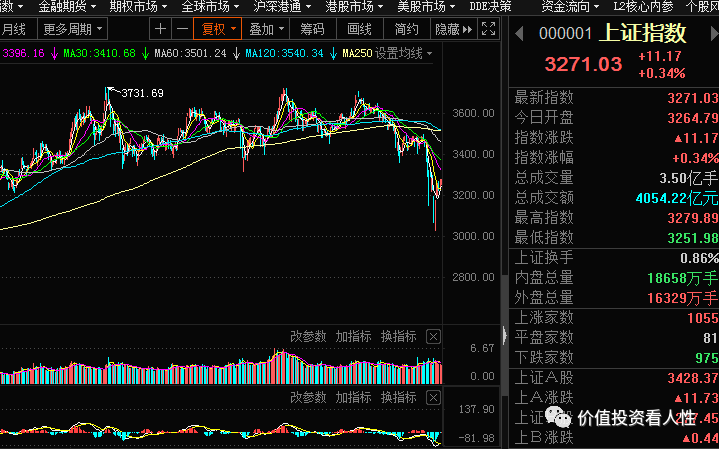Close the volume indicator panel
This screenshot has height=449, width=719.
[433, 337]
